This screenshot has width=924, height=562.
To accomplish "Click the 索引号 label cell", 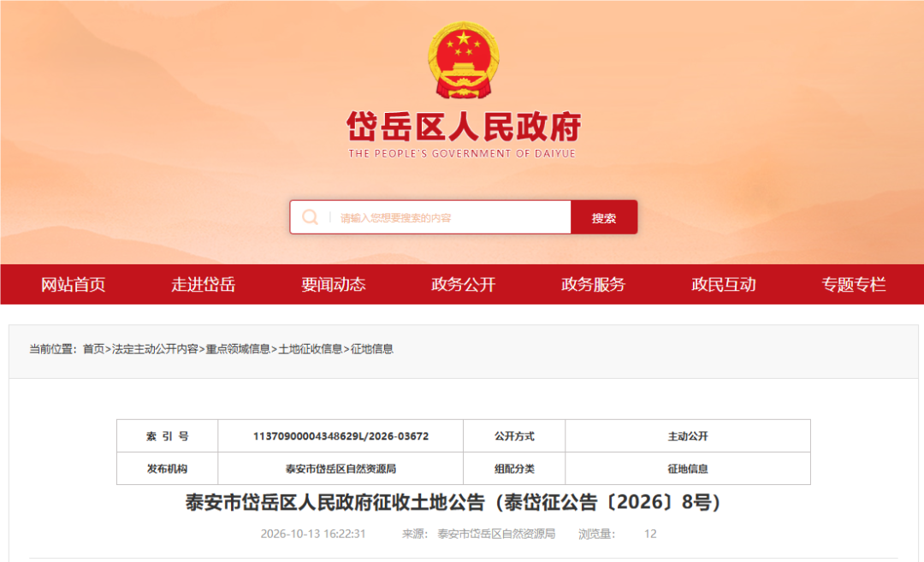I will tap(168, 436).
